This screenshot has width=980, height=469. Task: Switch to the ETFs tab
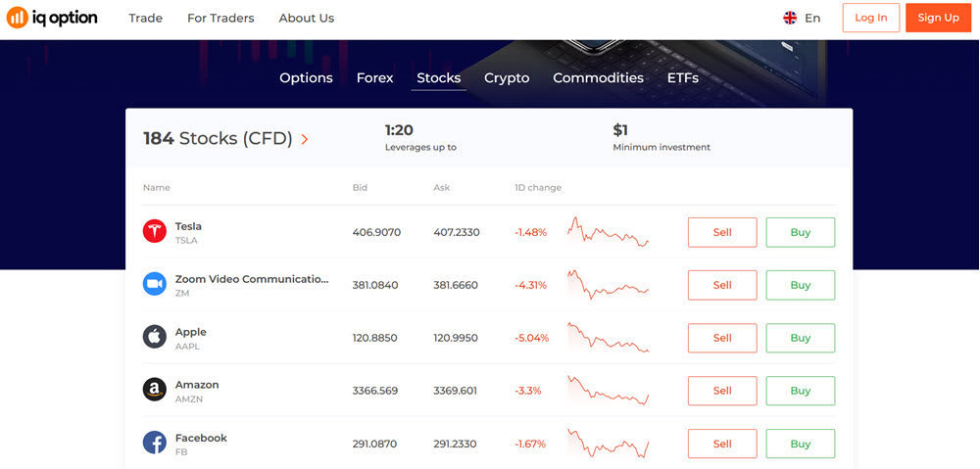pyautogui.click(x=682, y=78)
